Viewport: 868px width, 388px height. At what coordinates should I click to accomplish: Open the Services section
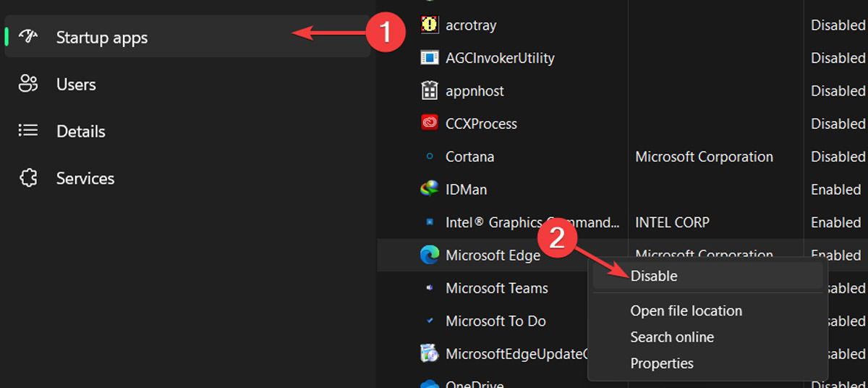(x=85, y=178)
